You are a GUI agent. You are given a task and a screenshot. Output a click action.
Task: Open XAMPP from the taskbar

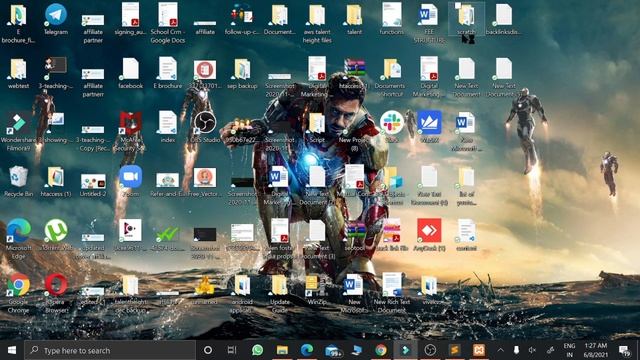click(x=479, y=350)
